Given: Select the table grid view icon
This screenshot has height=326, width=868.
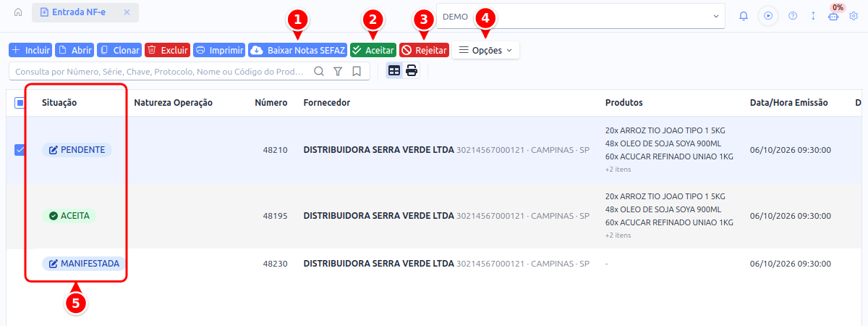Looking at the screenshot, I should pyautogui.click(x=394, y=71).
